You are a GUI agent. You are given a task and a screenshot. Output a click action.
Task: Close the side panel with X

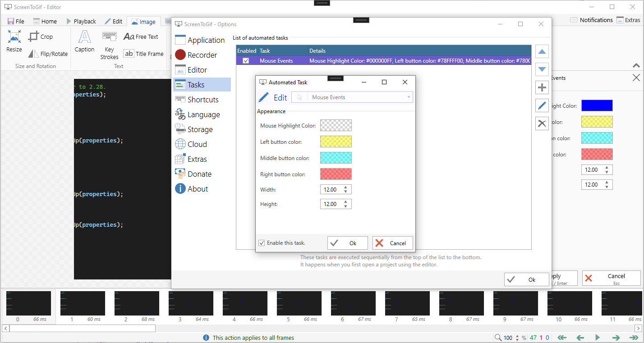[636, 78]
